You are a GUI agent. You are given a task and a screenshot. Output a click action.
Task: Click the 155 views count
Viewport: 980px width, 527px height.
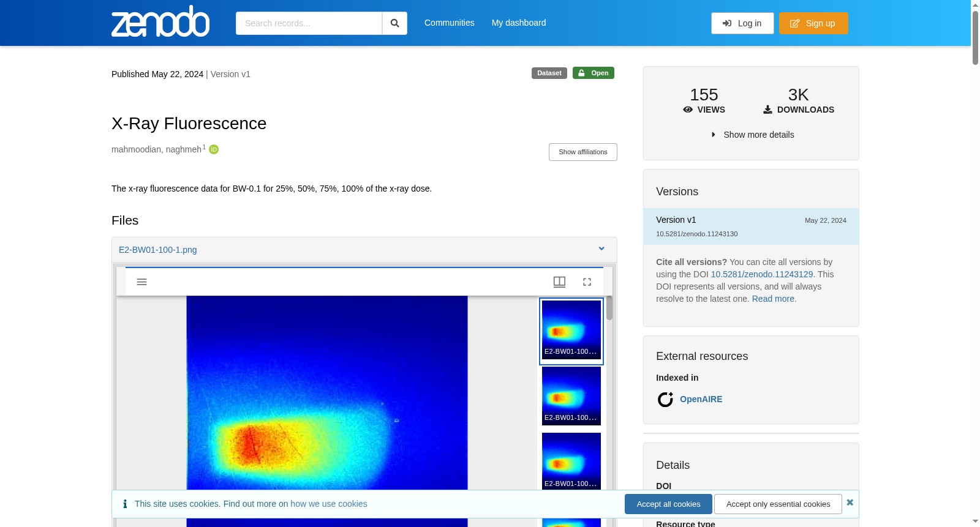click(x=704, y=95)
